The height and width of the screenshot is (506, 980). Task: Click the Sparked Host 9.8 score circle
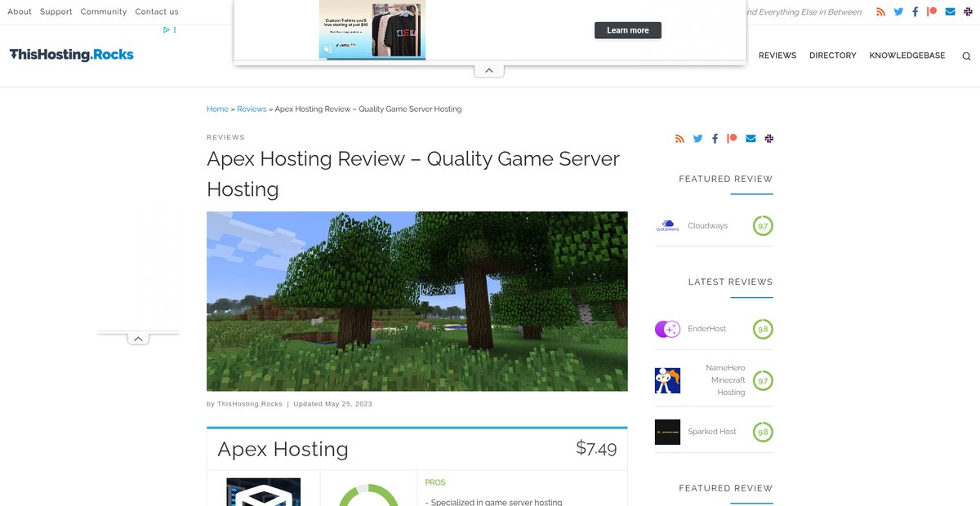763,432
